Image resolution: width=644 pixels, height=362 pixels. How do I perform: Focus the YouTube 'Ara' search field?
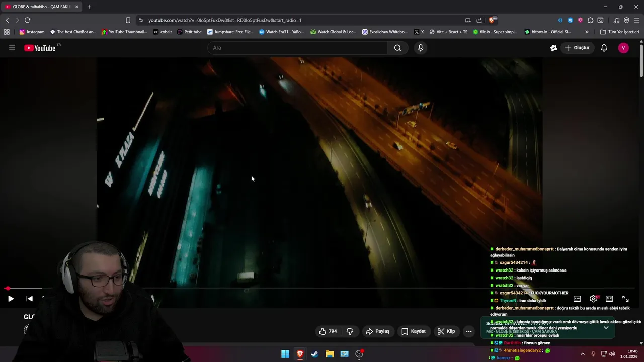point(297,48)
